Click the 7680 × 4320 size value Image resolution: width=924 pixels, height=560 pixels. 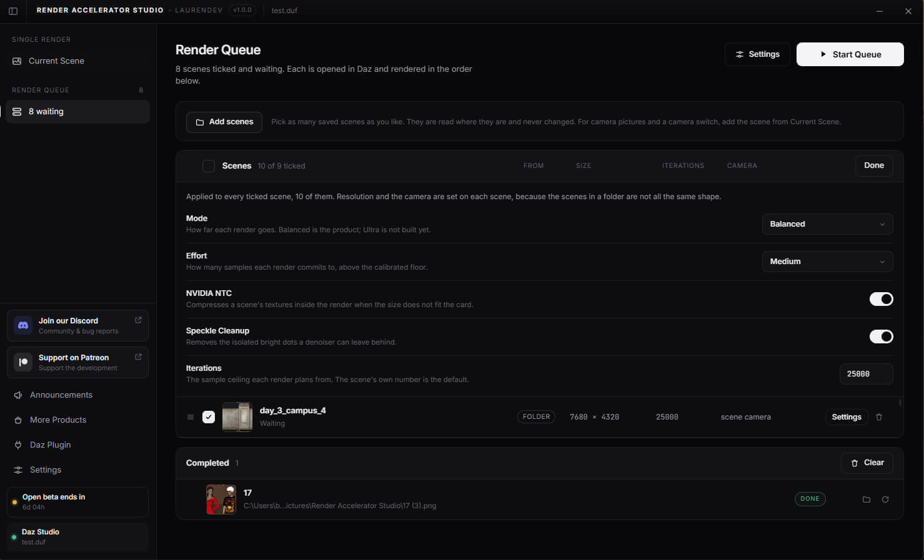pos(594,417)
